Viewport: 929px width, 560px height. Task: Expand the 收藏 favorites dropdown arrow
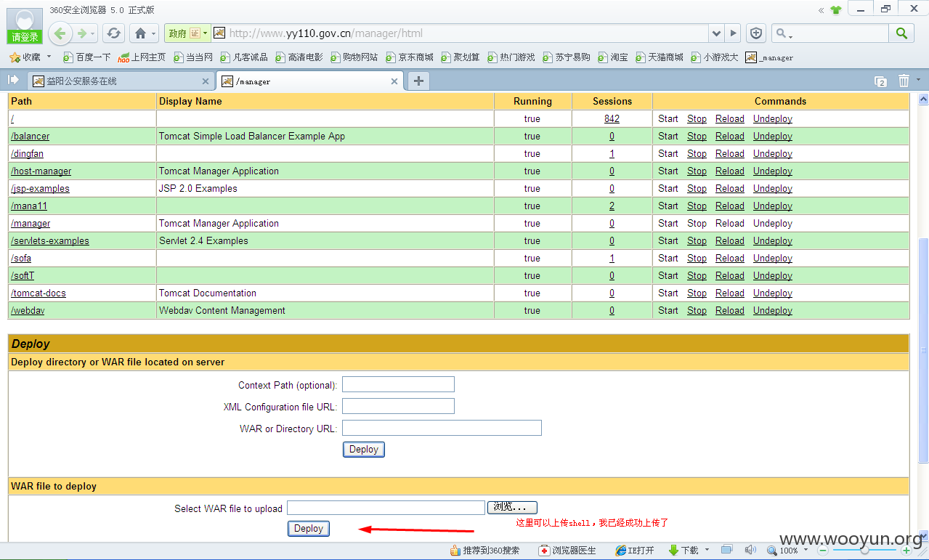[x=49, y=57]
